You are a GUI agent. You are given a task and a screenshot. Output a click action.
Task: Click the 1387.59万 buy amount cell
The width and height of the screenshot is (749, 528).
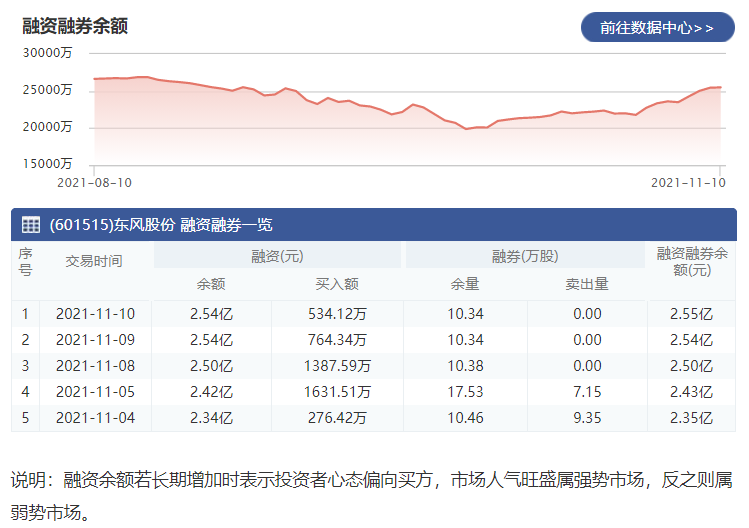tap(337, 366)
